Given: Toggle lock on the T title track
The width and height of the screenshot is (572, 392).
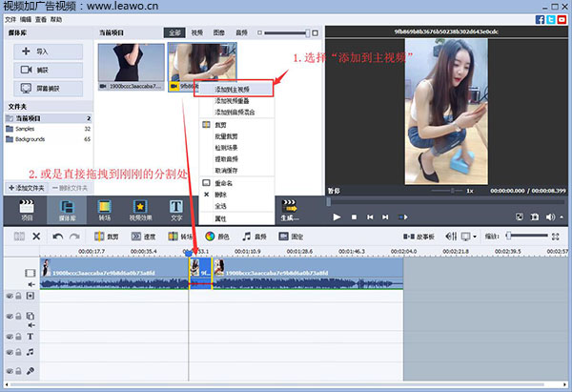Looking at the screenshot, I should [19, 337].
